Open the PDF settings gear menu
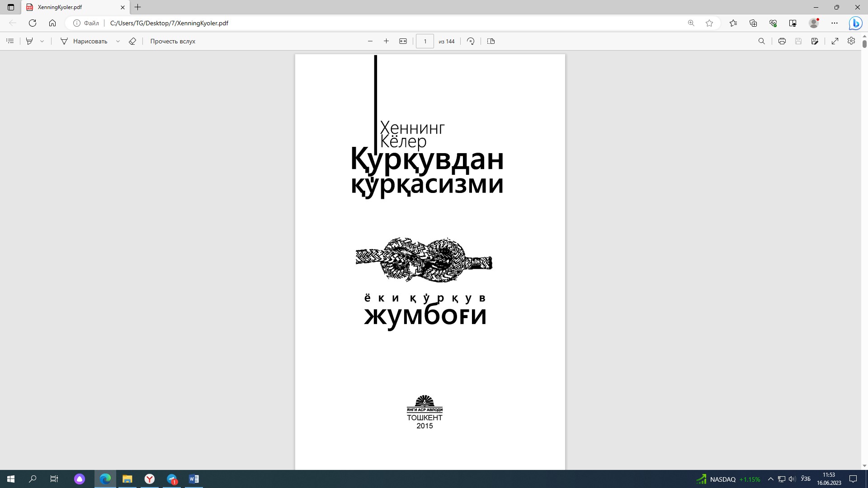868x488 pixels. pos(851,41)
